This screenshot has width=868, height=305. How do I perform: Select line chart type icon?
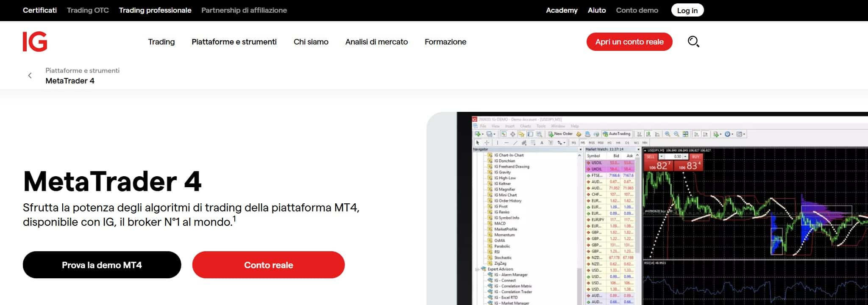coord(657,134)
